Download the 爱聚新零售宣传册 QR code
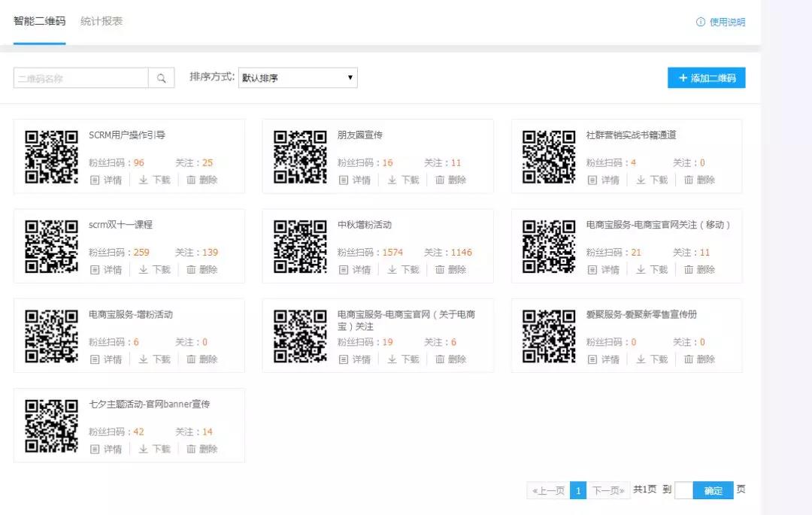This screenshot has height=515, width=812. click(652, 359)
